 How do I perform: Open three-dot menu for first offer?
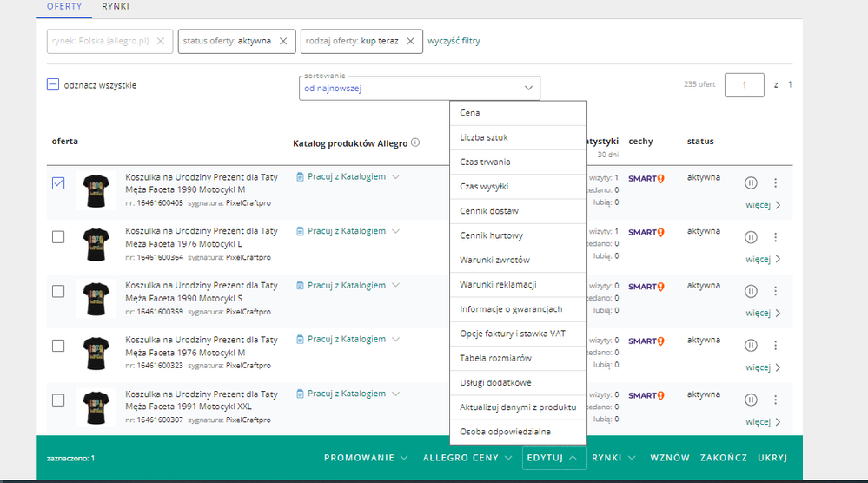(x=775, y=182)
